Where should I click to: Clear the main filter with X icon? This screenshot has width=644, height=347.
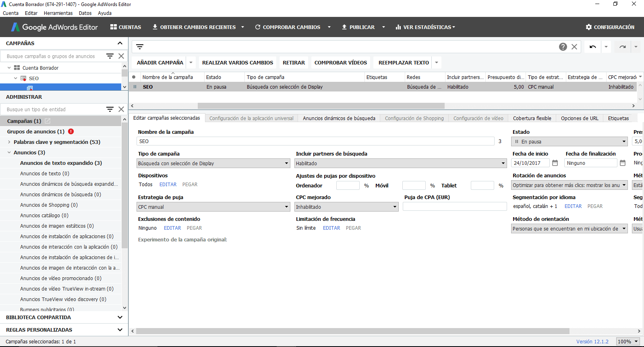574,47
